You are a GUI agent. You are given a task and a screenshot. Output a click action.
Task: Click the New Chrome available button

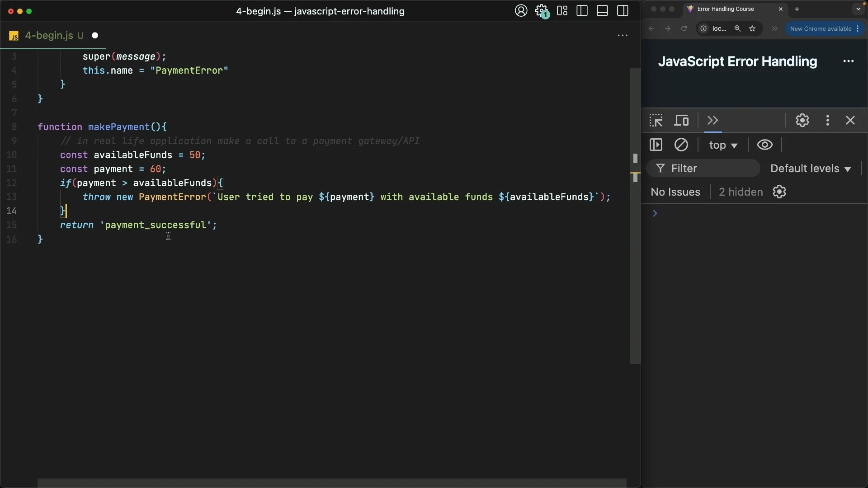click(x=821, y=28)
